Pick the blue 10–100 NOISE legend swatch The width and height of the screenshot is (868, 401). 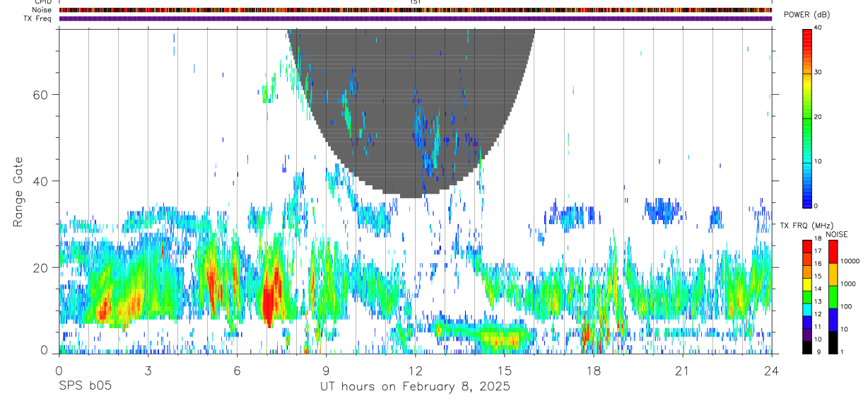[833, 320]
